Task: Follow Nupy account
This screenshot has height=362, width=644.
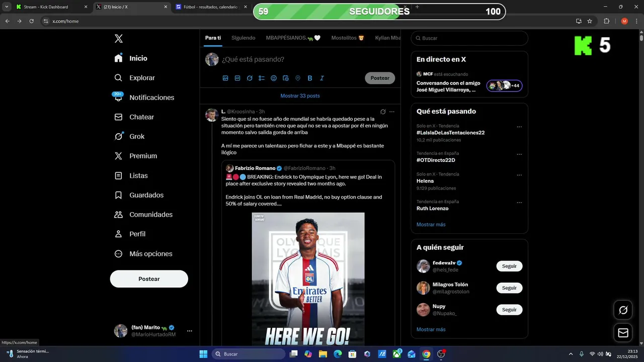Action: pyautogui.click(x=509, y=310)
